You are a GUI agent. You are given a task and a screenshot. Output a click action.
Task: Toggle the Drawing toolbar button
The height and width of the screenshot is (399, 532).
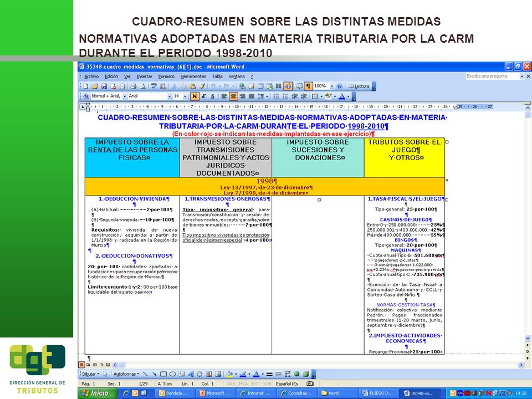pyautogui.click(x=288, y=86)
